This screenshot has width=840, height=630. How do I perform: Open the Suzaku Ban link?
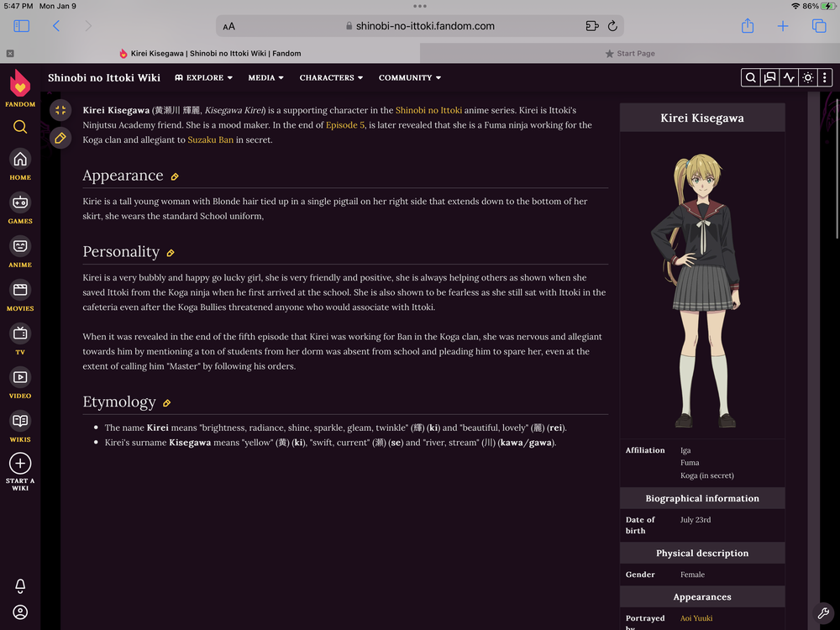[x=211, y=139]
